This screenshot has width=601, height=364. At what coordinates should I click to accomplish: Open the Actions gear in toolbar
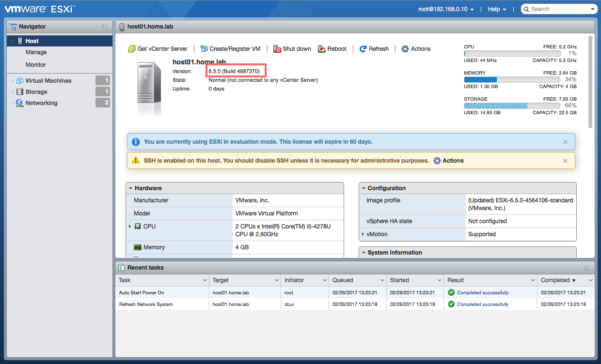pos(405,49)
